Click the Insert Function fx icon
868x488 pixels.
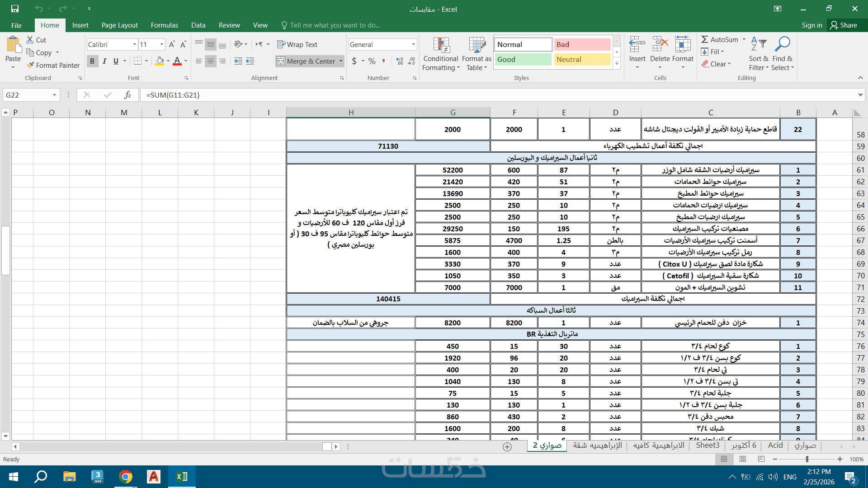point(127,95)
